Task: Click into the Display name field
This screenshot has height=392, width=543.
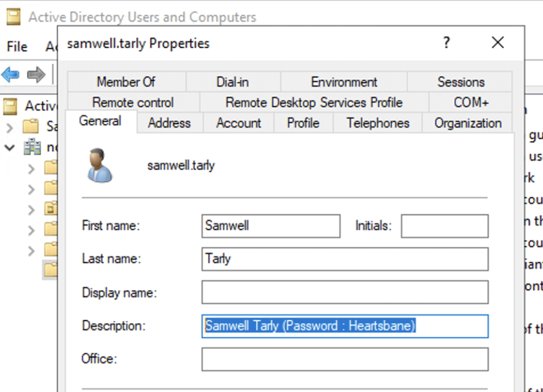Action: click(x=345, y=293)
